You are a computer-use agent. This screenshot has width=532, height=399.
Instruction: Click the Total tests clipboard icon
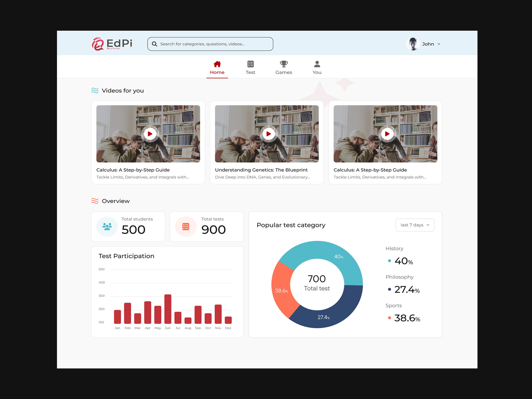185,226
